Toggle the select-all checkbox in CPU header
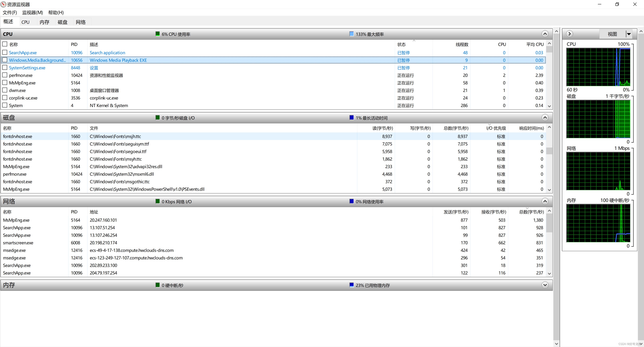The width and height of the screenshot is (644, 347). point(5,44)
